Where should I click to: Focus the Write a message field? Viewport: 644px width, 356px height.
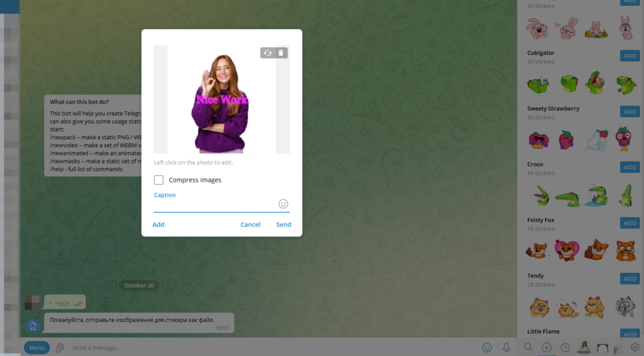pyautogui.click(x=271, y=348)
